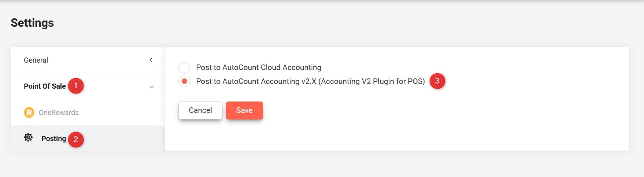Screen dimensions: 644x177
Task: Collapse the Point Of Sale chevron
Action: [152, 87]
